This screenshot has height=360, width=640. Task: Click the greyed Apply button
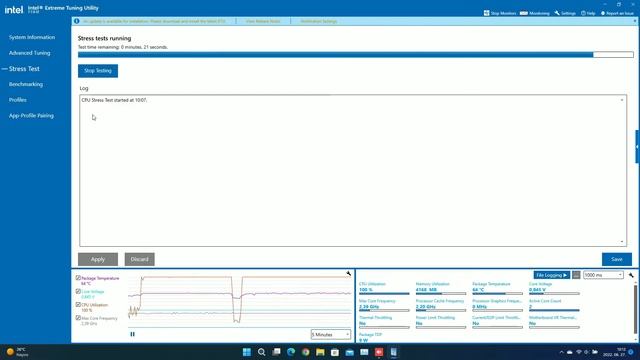click(98, 259)
